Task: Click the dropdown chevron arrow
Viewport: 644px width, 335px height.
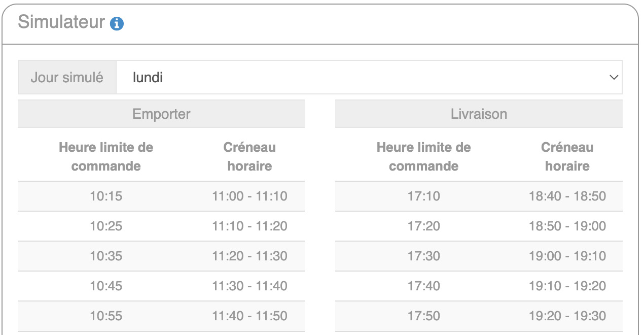Action: pos(614,78)
